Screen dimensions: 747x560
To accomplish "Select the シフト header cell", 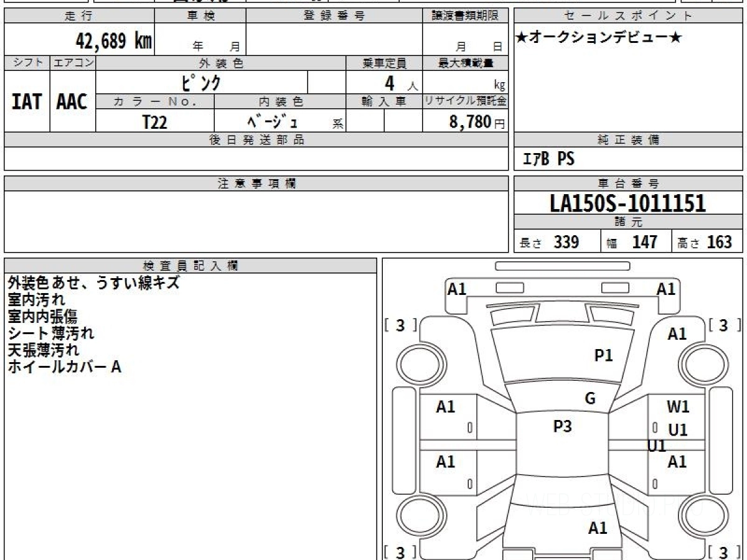I will pos(27,63).
